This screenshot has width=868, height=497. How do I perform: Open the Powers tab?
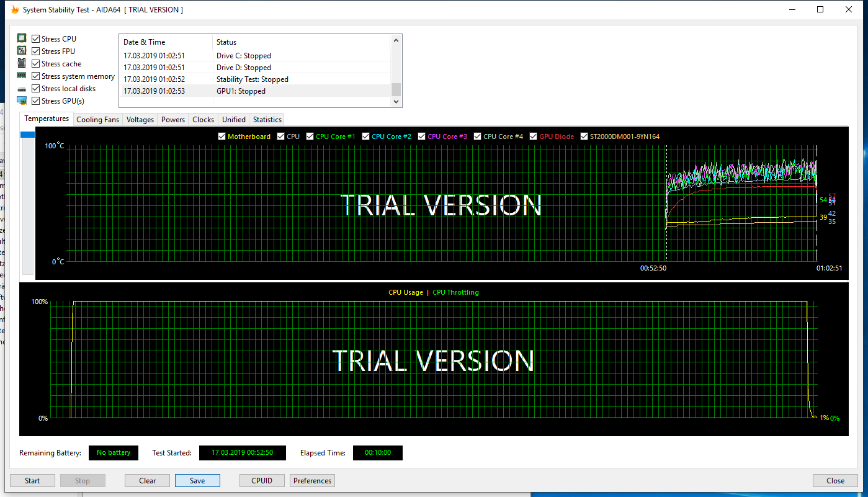[173, 120]
